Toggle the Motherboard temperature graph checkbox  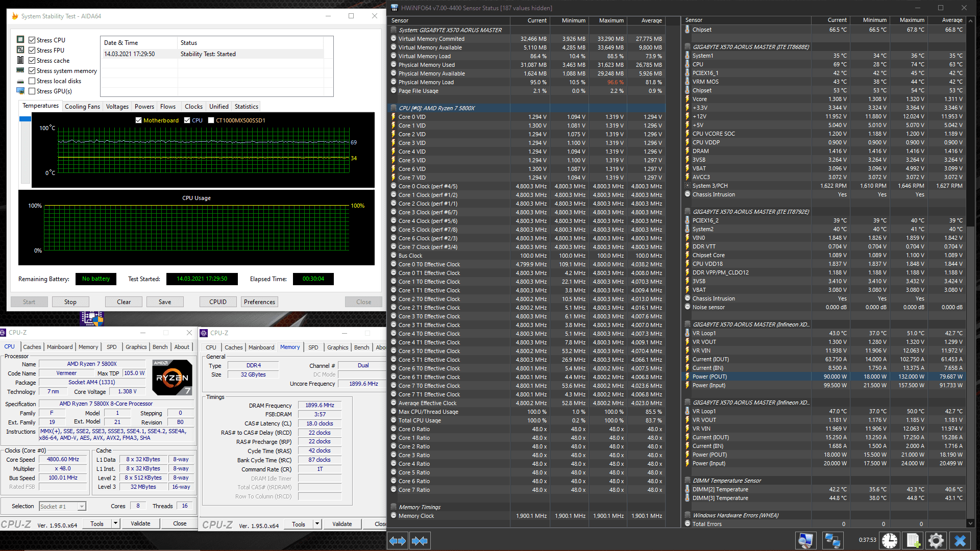pyautogui.click(x=138, y=120)
